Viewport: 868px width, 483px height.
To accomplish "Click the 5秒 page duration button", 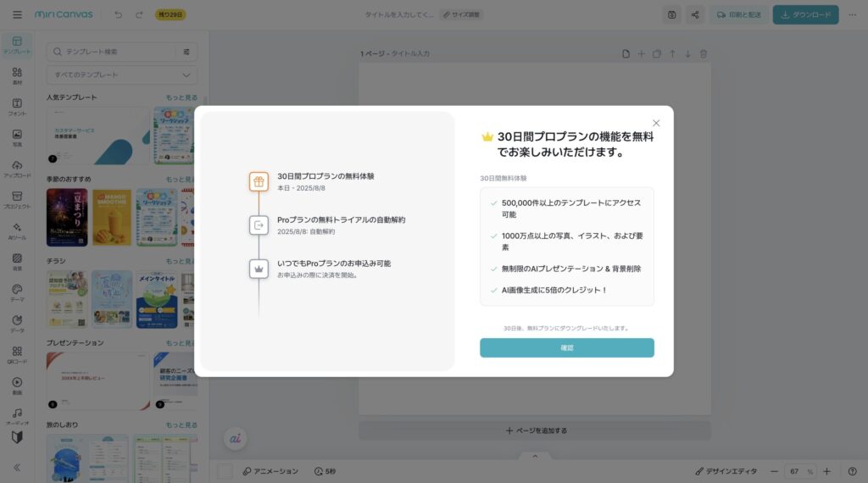I will coord(325,471).
